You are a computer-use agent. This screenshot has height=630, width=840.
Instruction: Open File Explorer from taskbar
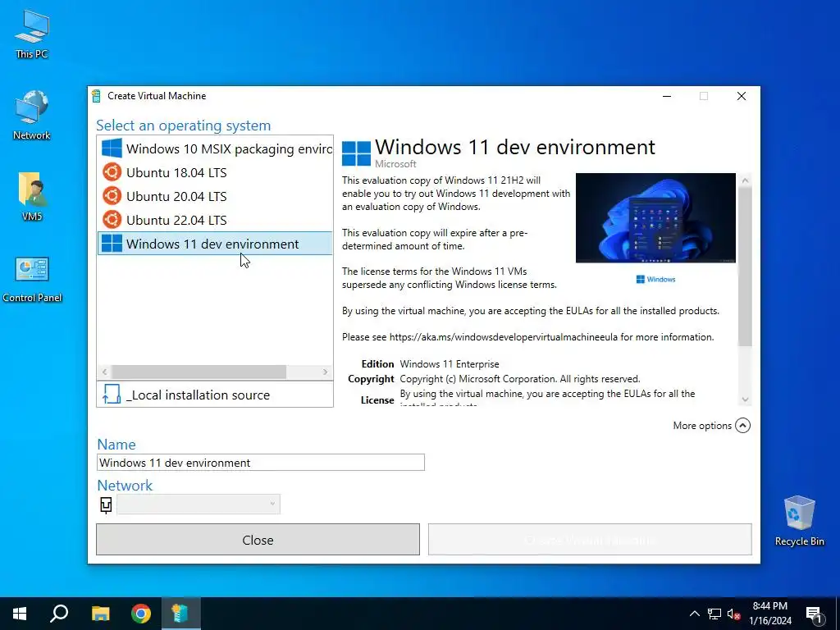100,614
